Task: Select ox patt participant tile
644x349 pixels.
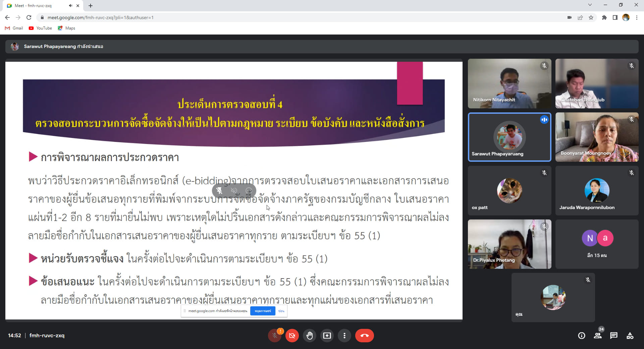Action: pos(509,191)
